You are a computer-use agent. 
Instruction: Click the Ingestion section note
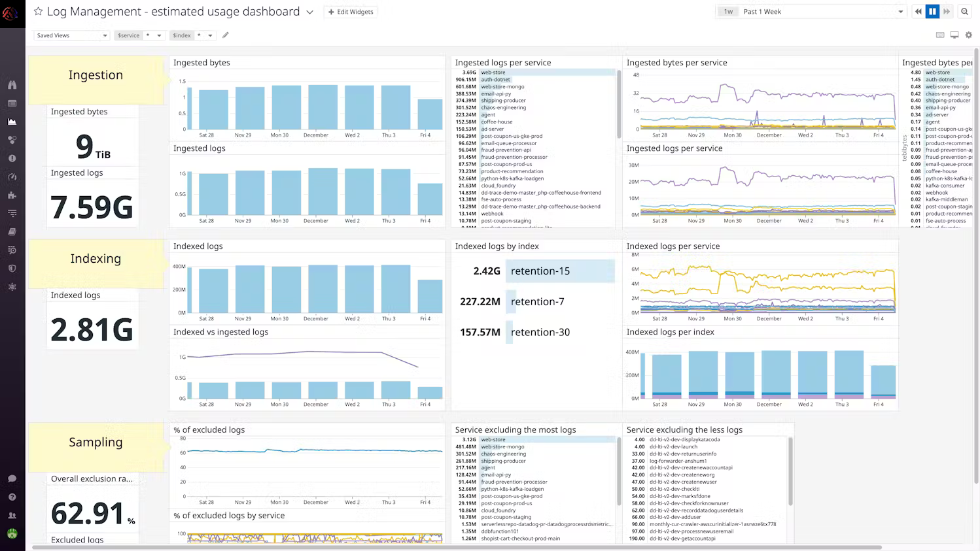coord(96,80)
